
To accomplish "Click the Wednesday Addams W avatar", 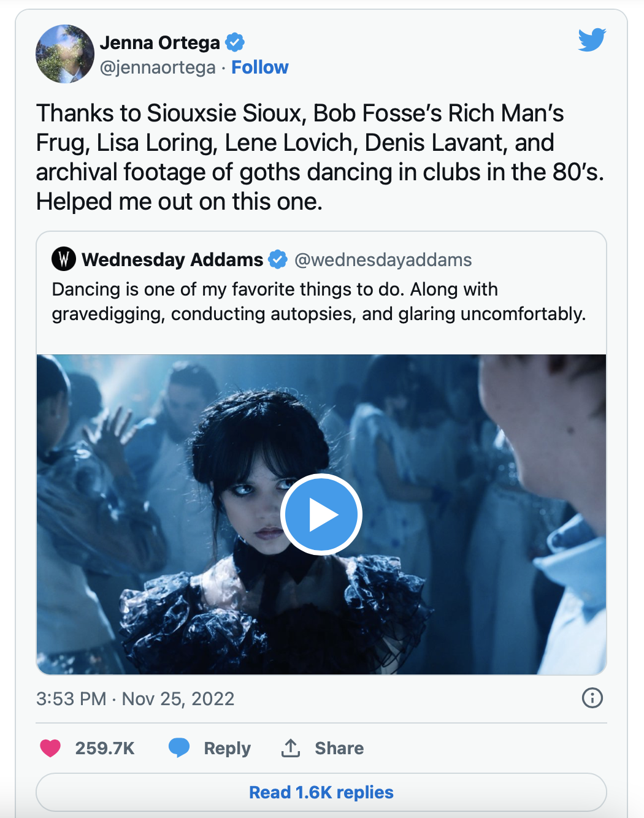I will point(64,259).
